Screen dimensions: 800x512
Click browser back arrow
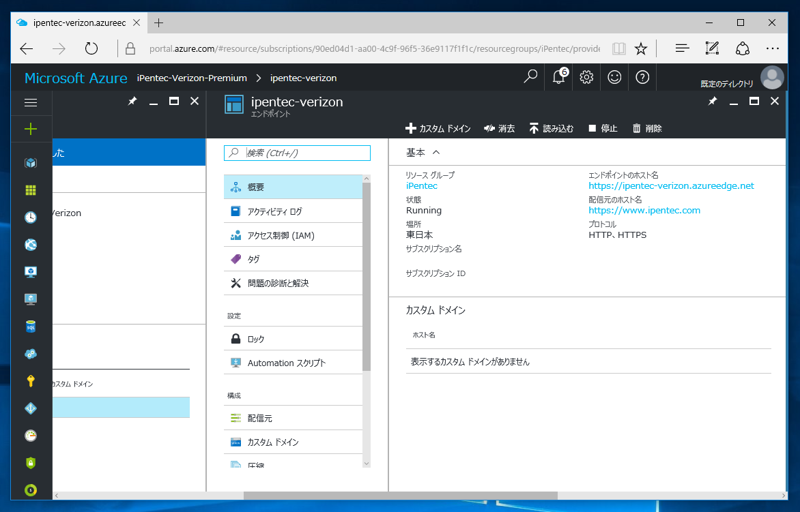27,49
